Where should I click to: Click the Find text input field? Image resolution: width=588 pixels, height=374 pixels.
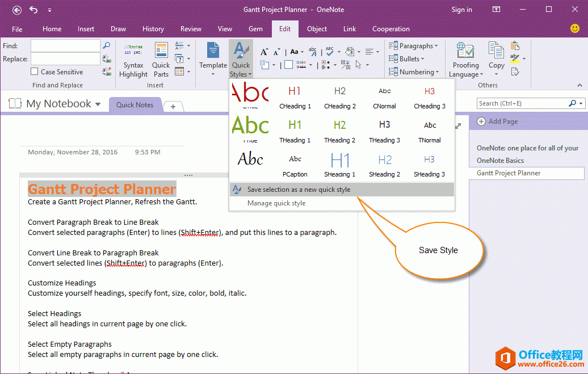[x=65, y=45]
